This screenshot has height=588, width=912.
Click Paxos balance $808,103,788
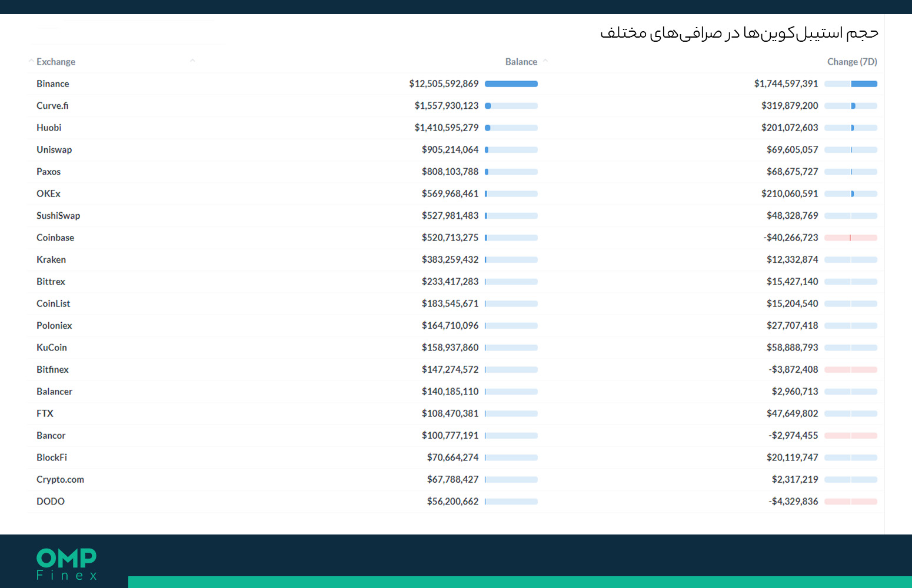point(450,172)
